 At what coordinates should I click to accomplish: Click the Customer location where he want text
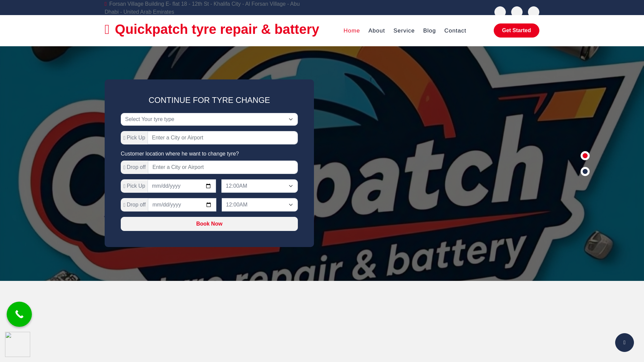(180, 154)
